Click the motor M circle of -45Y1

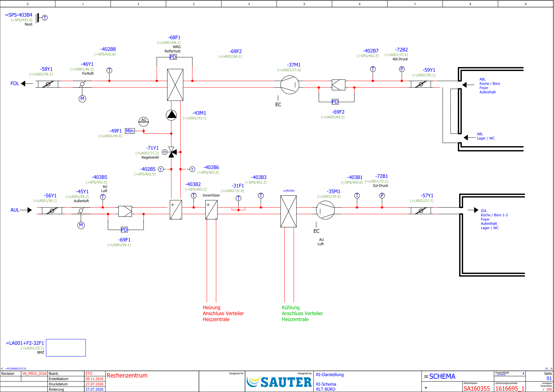click(x=81, y=225)
